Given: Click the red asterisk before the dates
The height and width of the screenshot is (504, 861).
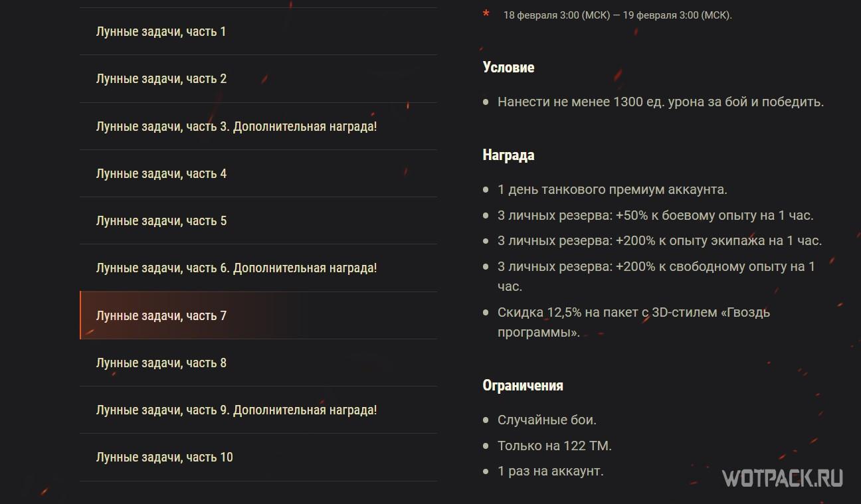Looking at the screenshot, I should point(486,15).
